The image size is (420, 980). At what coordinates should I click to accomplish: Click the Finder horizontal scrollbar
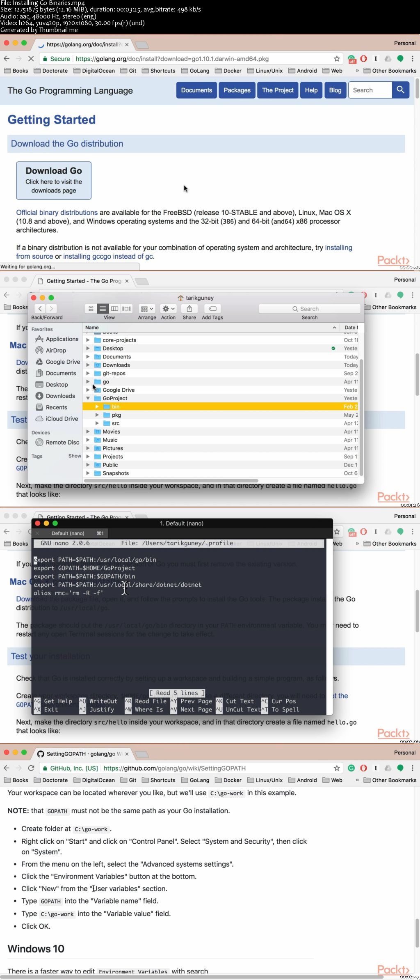tap(171, 480)
